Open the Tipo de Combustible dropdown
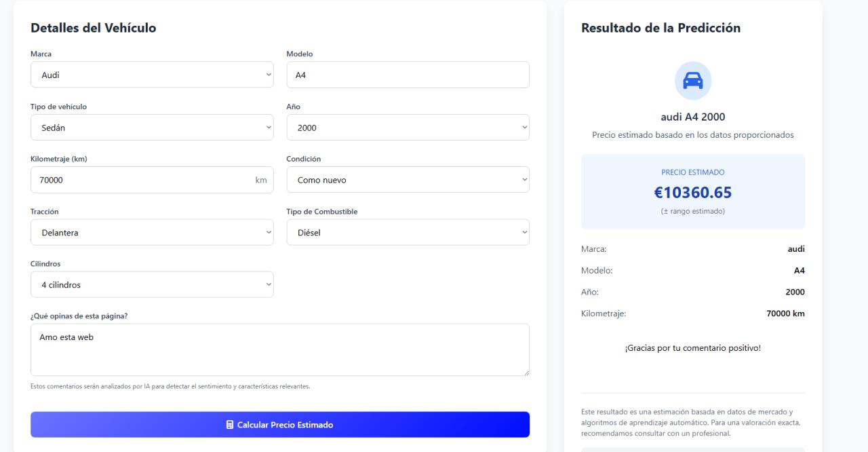 408,232
